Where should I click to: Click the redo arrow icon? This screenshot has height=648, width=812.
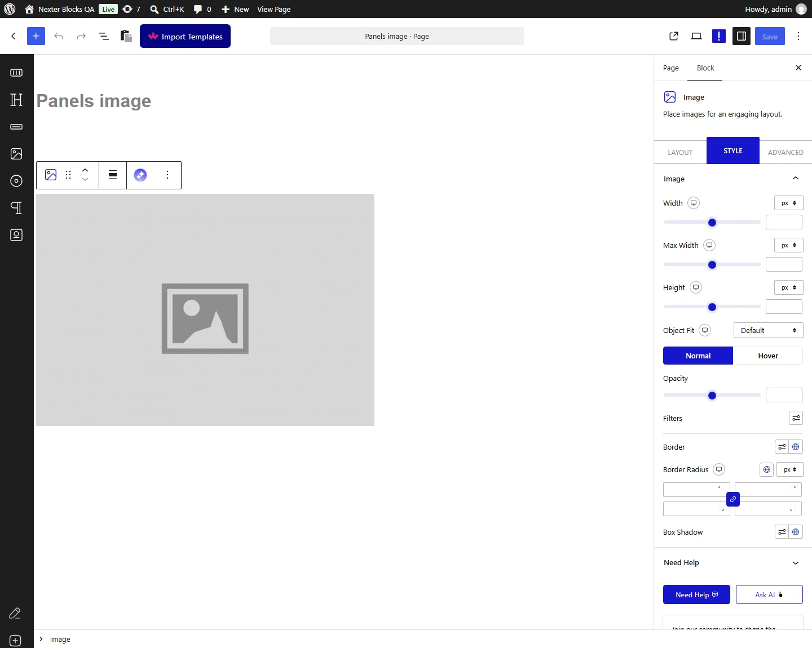[x=81, y=36]
